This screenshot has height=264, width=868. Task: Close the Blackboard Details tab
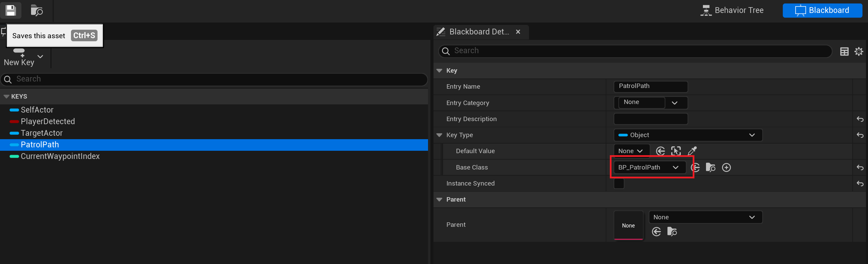pyautogui.click(x=518, y=32)
